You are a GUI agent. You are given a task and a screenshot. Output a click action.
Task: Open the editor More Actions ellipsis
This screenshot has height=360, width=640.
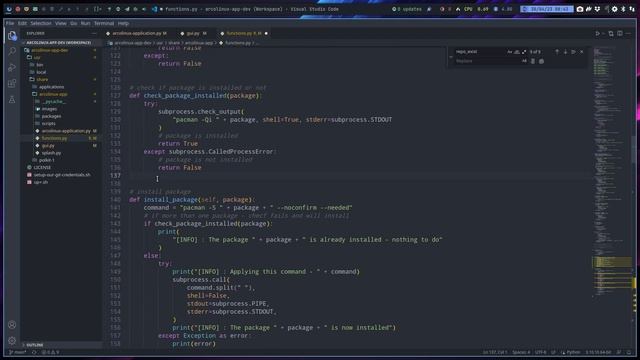629,33
